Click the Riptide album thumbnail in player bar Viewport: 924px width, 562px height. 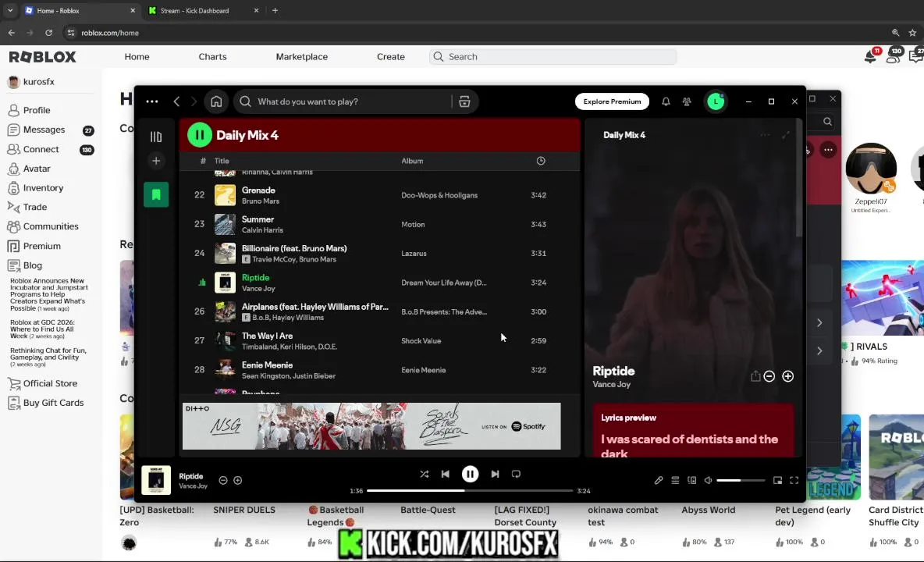[x=156, y=480]
